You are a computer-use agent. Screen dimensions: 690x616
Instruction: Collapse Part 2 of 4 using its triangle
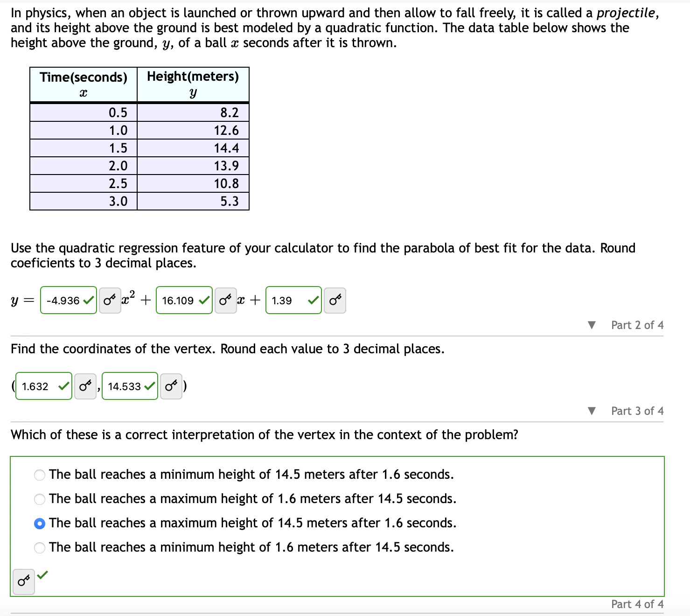592,325
